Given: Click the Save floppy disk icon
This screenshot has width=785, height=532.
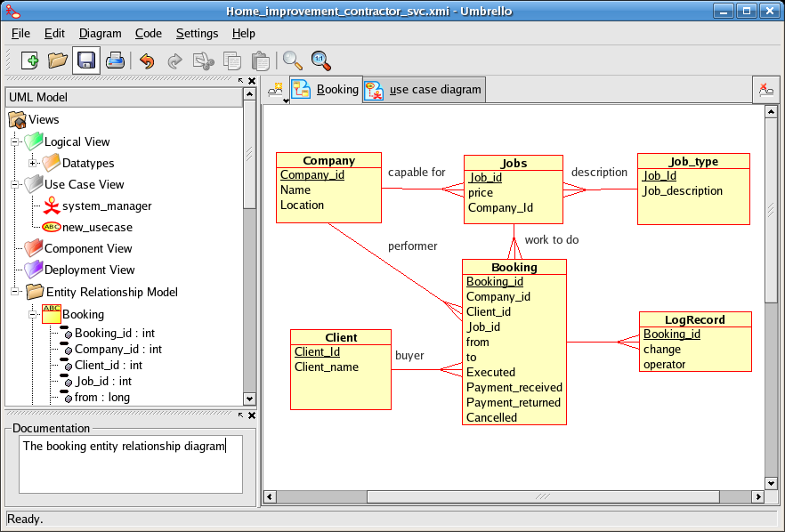Looking at the screenshot, I should tap(86, 61).
